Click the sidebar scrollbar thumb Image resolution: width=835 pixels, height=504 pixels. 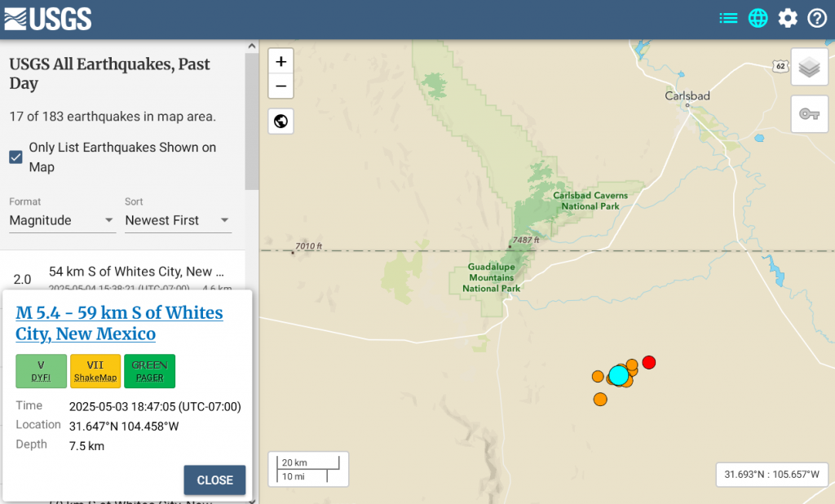[x=252, y=121]
